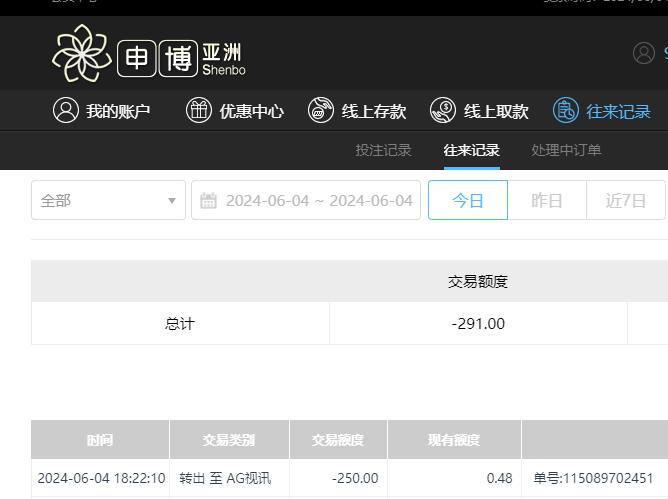Select the 往来记录 sub-tab
668x499 pixels.
[x=471, y=150]
